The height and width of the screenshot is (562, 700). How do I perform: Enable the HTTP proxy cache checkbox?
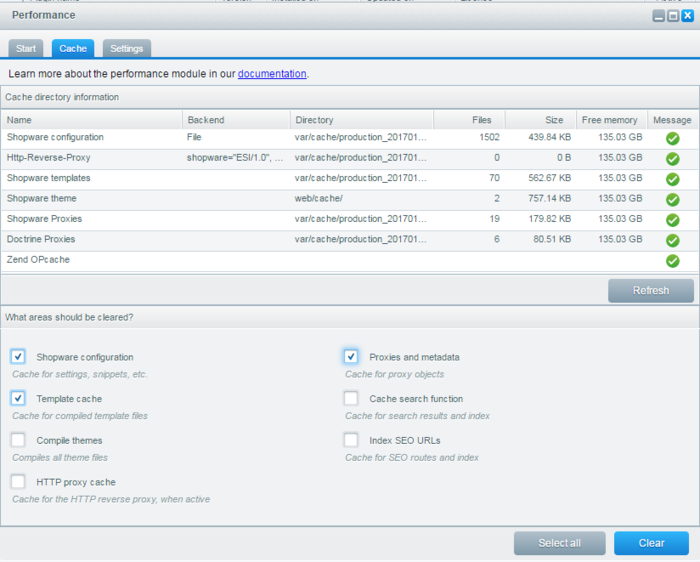point(18,482)
